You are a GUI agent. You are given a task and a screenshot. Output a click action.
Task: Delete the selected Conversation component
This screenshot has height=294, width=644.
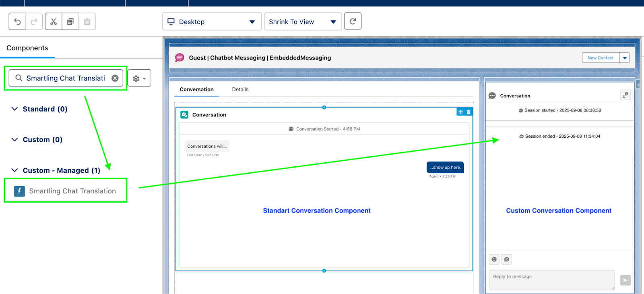click(x=469, y=112)
